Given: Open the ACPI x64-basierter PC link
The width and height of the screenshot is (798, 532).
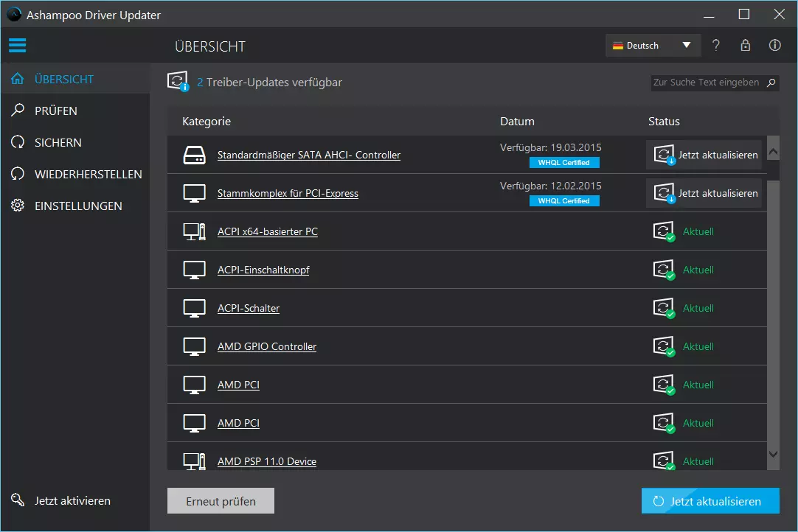Looking at the screenshot, I should point(268,231).
